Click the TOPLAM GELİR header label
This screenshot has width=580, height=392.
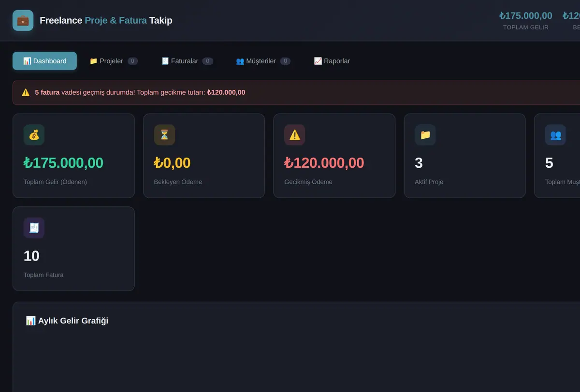pos(526,28)
